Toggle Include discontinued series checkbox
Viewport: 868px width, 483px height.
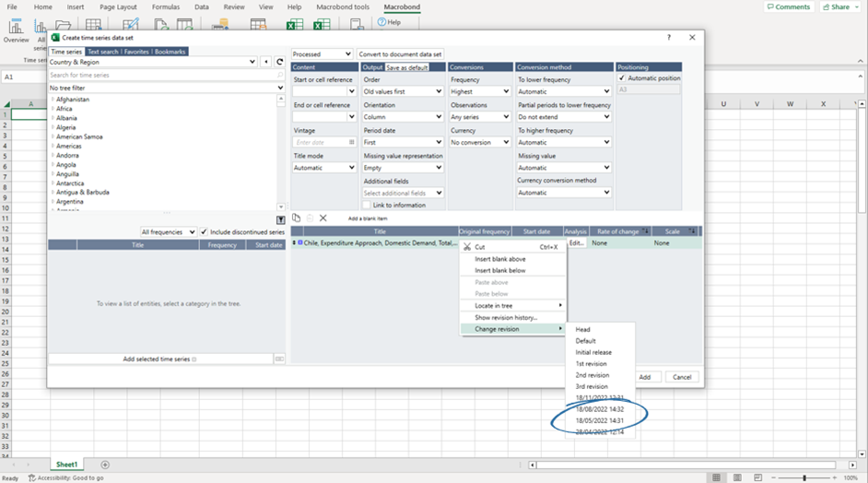coord(205,232)
